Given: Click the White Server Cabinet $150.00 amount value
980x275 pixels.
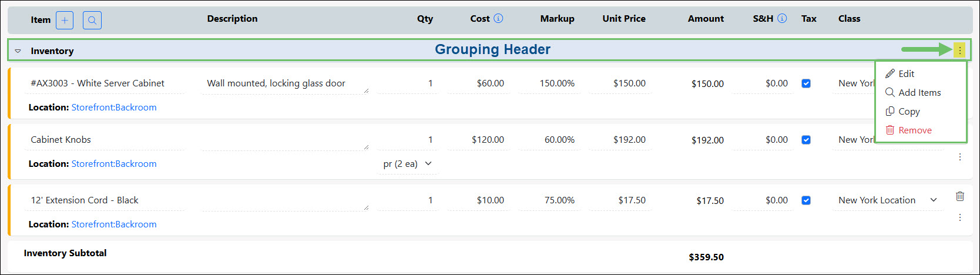Looking at the screenshot, I should 707,84.
